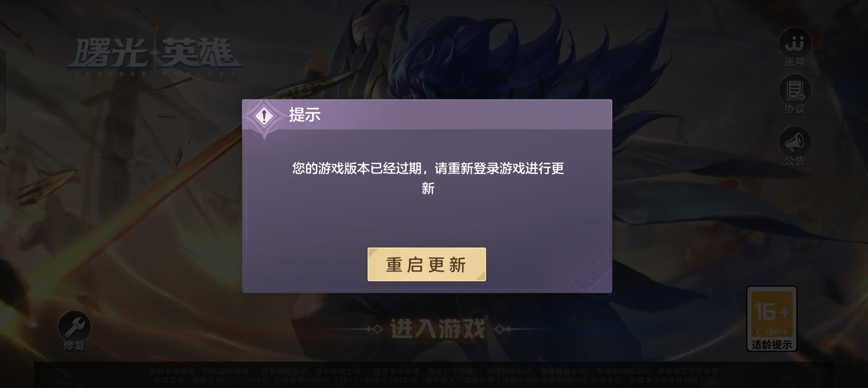
Task: Click the exclamation diamond icon in dialog header
Action: pos(264,116)
